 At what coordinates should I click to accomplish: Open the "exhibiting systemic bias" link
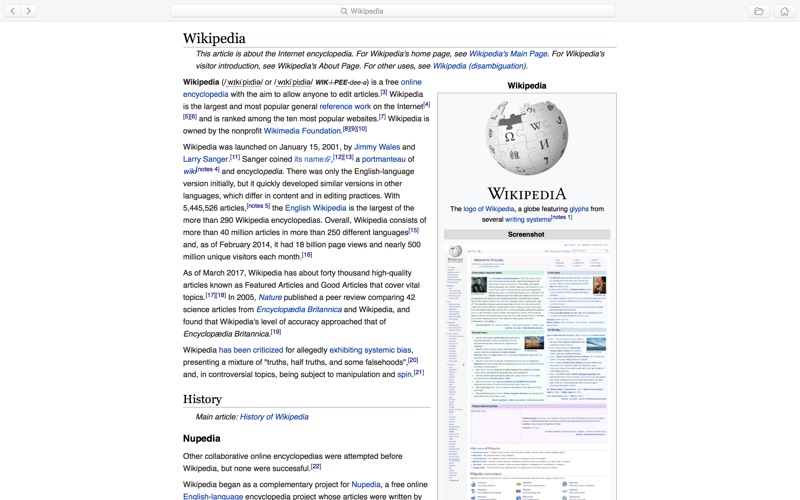tap(370, 350)
